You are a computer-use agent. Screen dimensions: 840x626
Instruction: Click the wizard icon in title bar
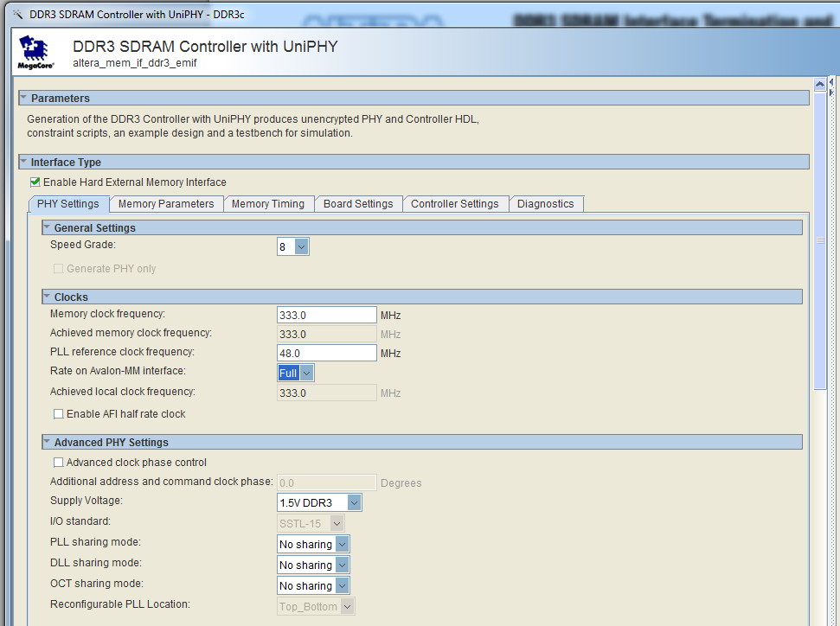click(17, 15)
